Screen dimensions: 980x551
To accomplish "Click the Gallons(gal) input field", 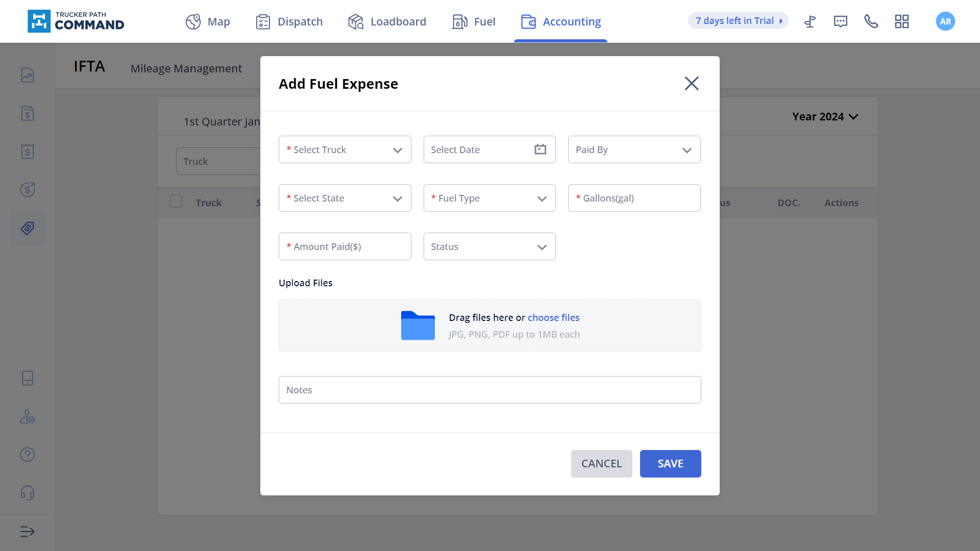I will [x=634, y=198].
